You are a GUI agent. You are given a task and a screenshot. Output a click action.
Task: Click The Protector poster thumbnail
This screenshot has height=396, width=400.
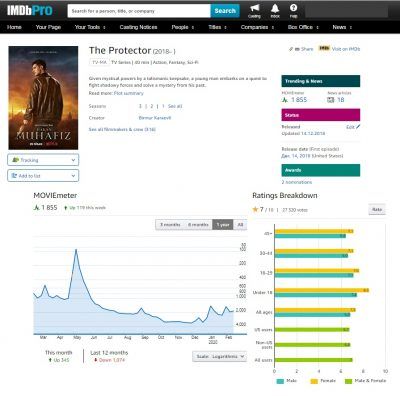point(43,98)
